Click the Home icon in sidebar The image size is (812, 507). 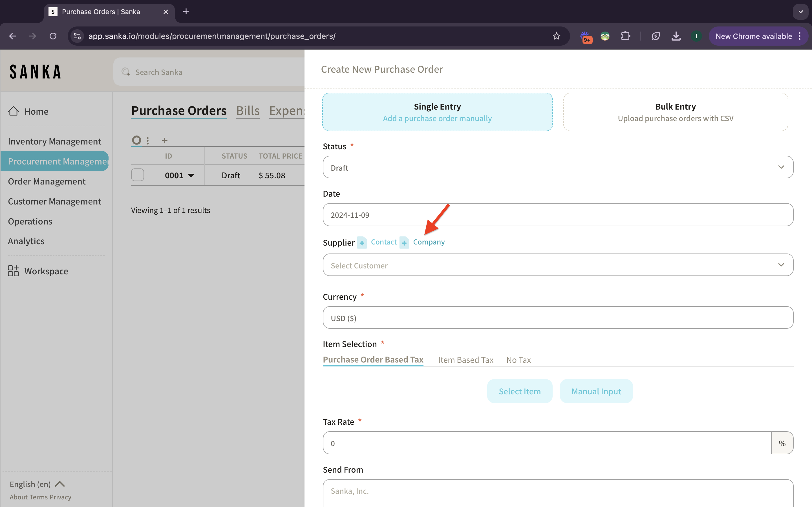(x=14, y=111)
